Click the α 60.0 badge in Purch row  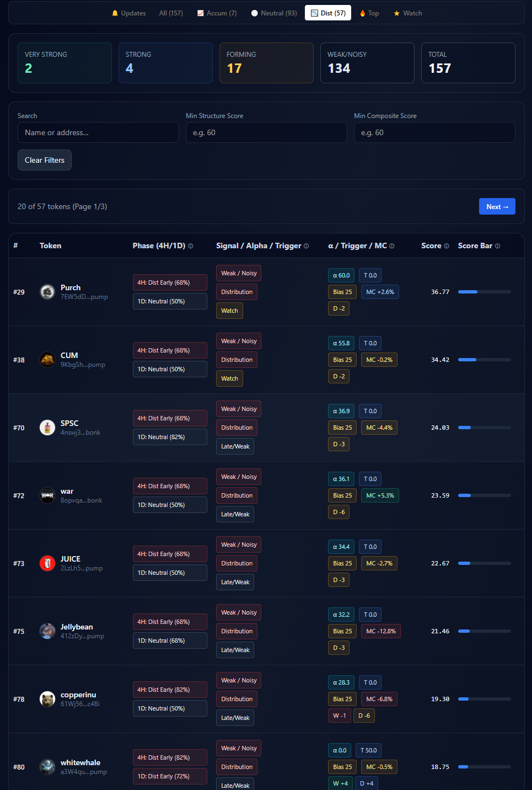pos(341,275)
